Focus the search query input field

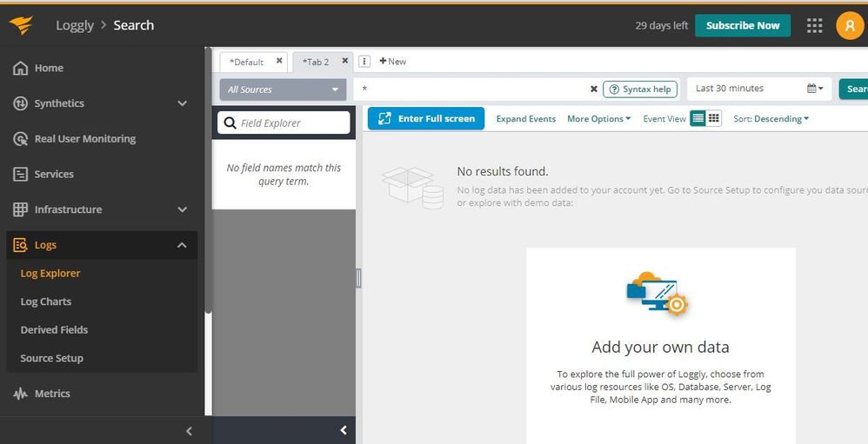click(x=473, y=89)
